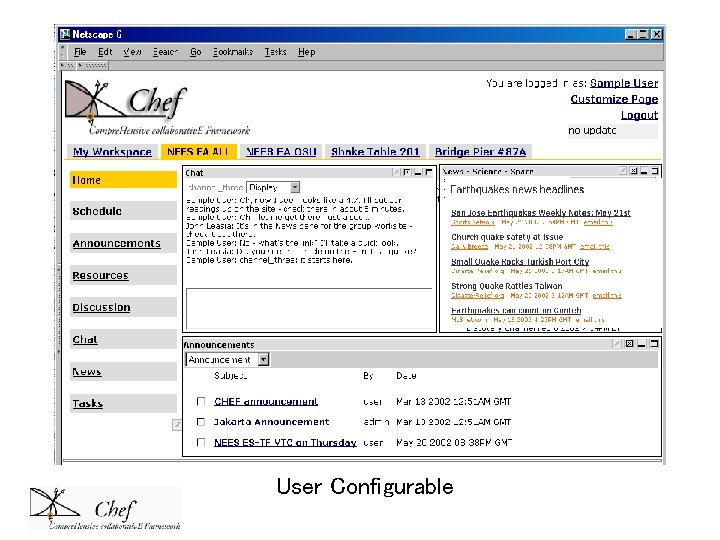The image size is (720, 540).
Task: Click the Chef logo at the page top
Action: coord(158,108)
